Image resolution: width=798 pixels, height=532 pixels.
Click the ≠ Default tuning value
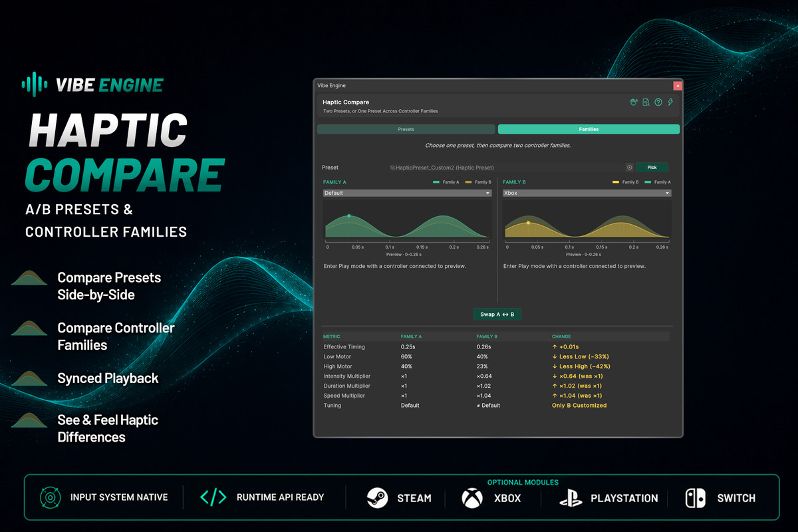click(488, 405)
